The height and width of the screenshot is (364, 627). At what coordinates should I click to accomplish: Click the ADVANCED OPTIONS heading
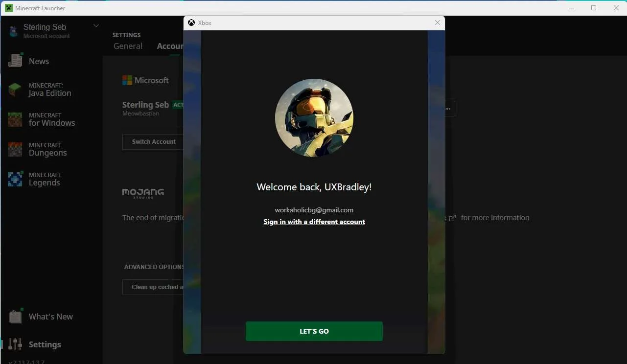point(154,267)
